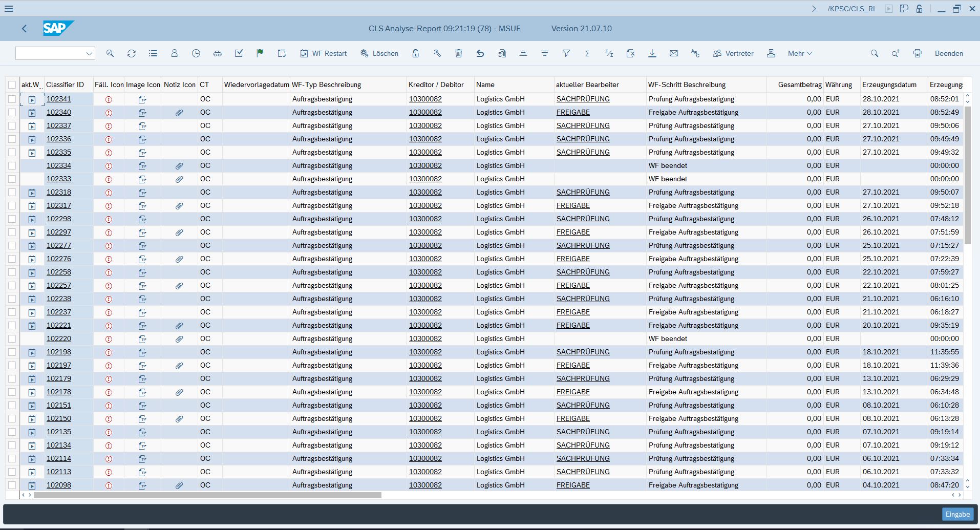
Task: Click the FREIGABE link in row 102297
Action: tap(573, 232)
